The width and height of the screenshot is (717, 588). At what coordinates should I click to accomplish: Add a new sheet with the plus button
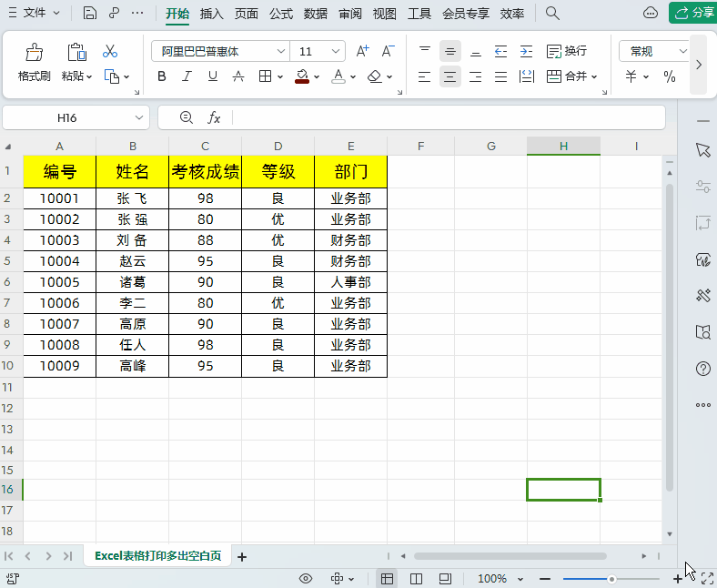point(242,557)
